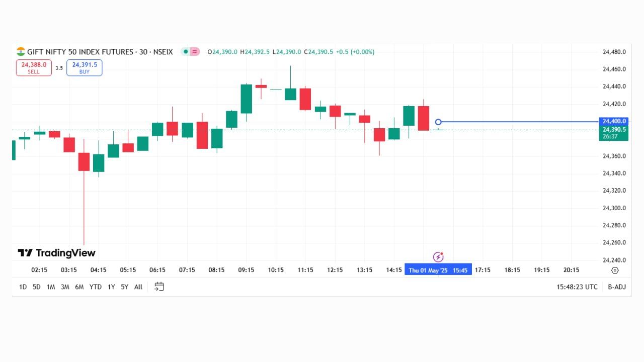Select the 1Y time range

pos(111,287)
